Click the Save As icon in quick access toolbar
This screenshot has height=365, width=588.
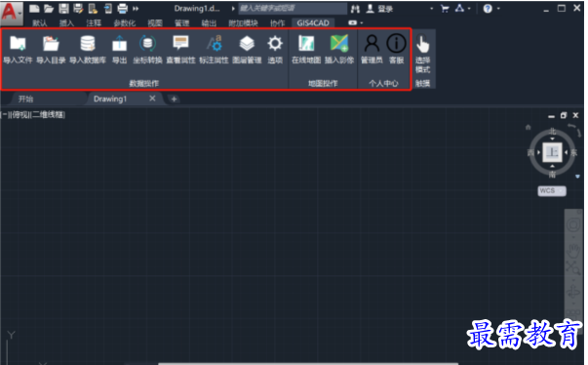tap(78, 8)
